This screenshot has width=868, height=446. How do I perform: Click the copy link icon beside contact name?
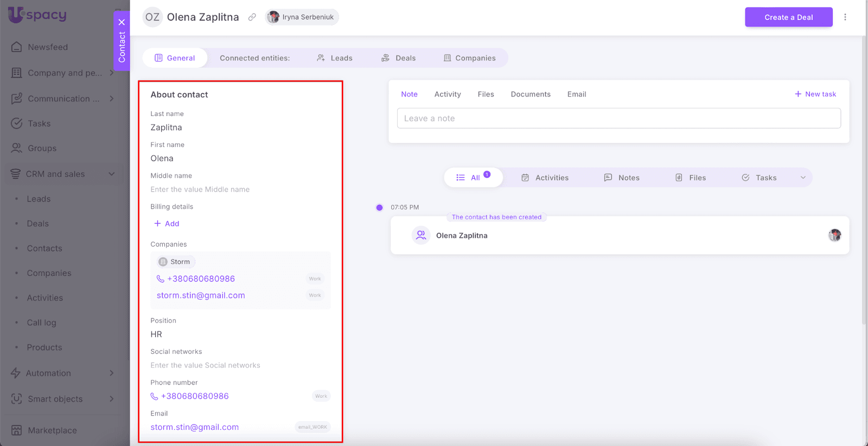pos(252,17)
